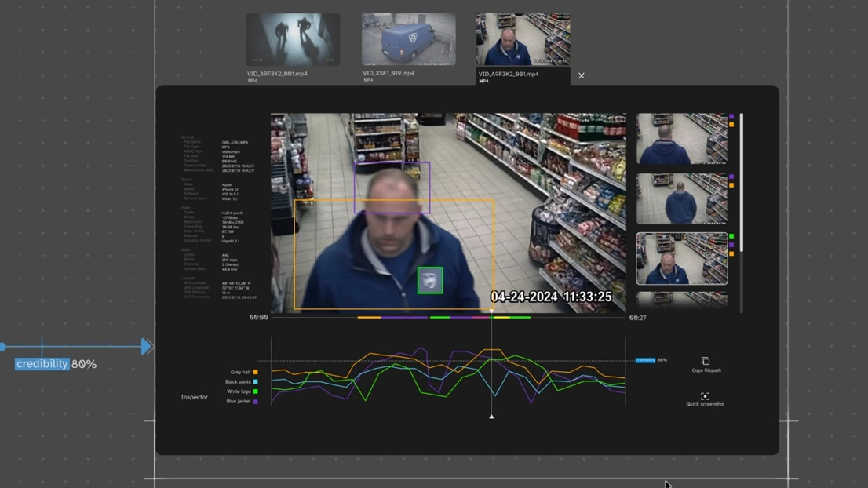868x488 pixels.
Task: Take a Quick screenshot
Action: 705,396
